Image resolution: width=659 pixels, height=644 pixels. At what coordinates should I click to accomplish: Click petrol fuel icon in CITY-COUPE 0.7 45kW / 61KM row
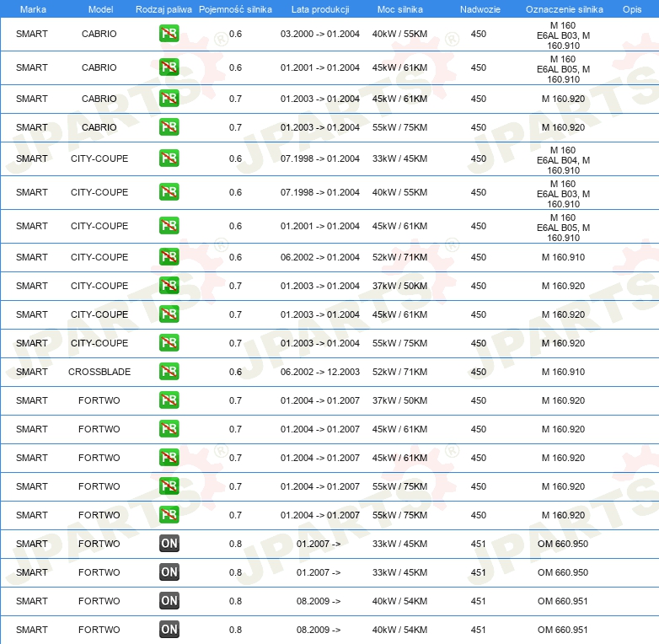pyautogui.click(x=169, y=314)
